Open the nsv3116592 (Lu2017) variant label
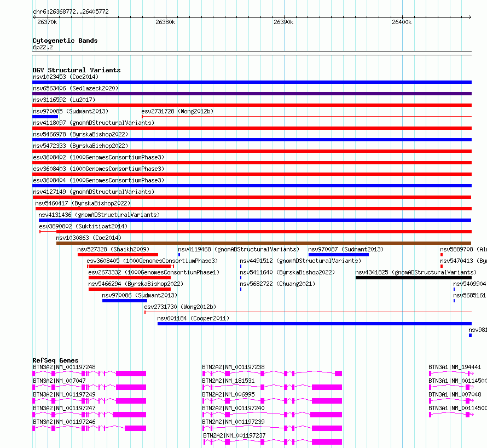The height and width of the screenshot is (448, 487). point(64,100)
